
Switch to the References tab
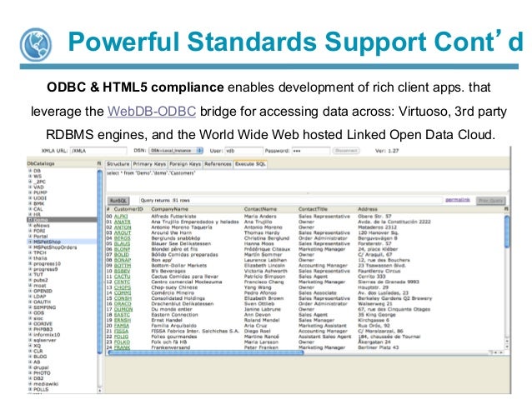click(x=218, y=164)
